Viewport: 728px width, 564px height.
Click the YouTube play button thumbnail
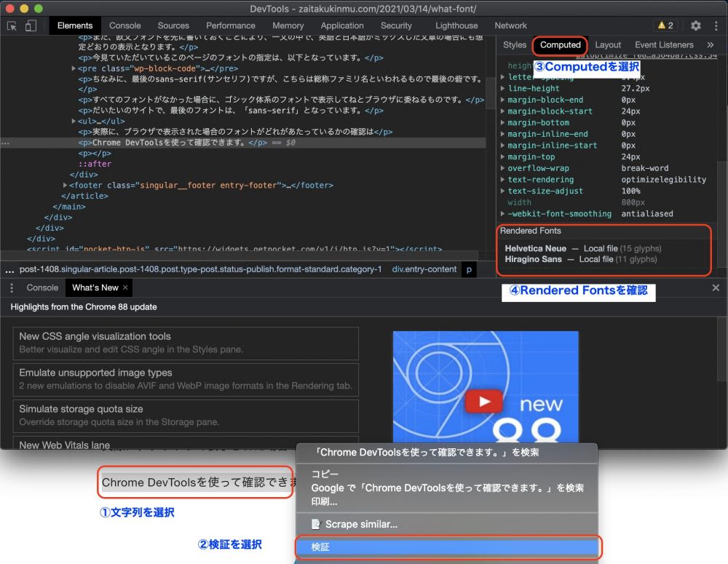click(x=483, y=400)
